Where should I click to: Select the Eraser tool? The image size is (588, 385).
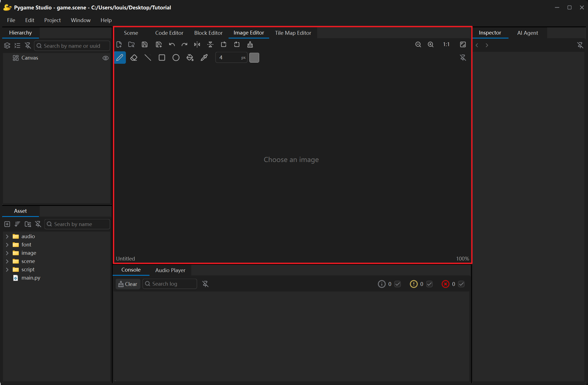134,58
